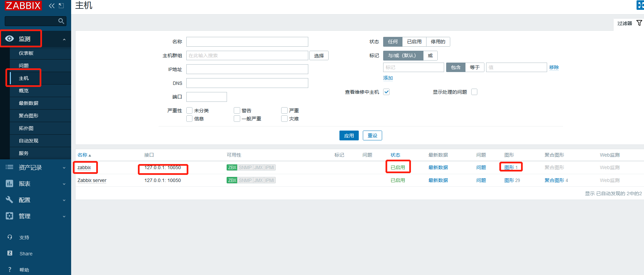Select 等于 tag operator
This screenshot has height=275, width=644.
[x=475, y=67]
